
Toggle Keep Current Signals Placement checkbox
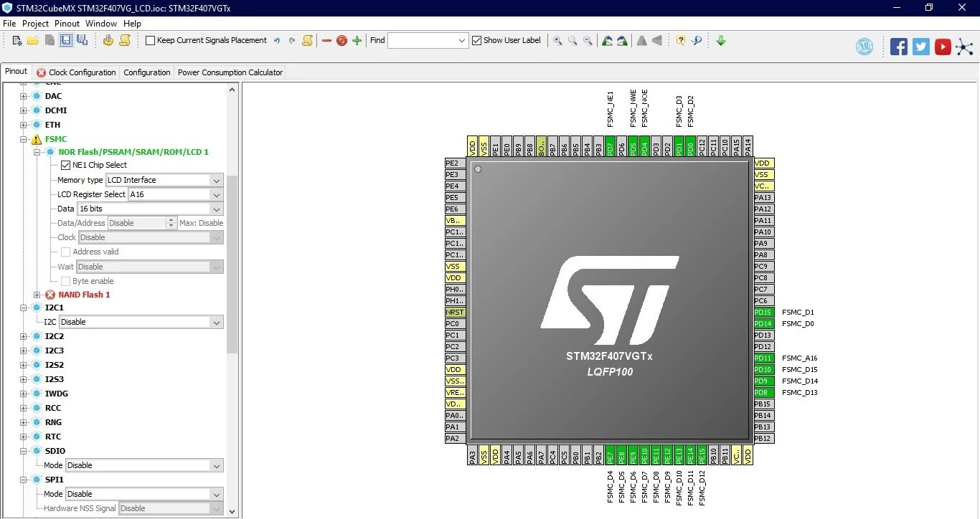150,40
